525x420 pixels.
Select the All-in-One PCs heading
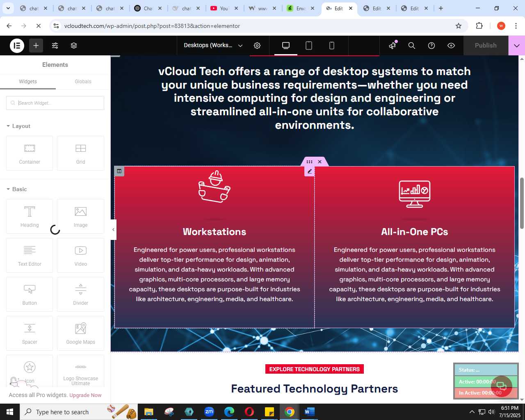[415, 232]
